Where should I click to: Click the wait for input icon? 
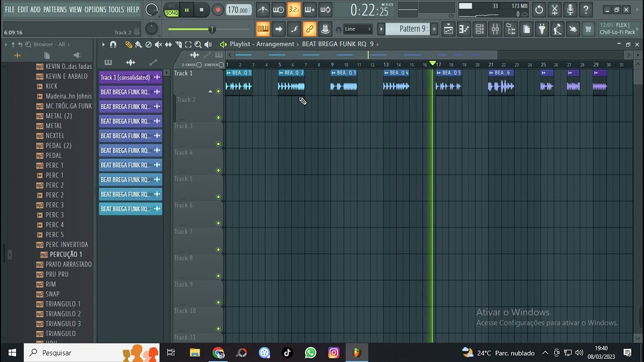point(278,10)
